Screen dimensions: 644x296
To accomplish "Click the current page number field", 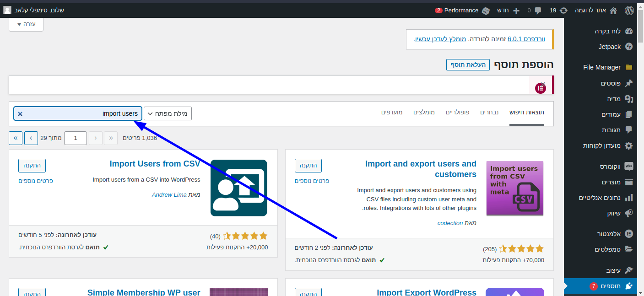I will (76, 138).
